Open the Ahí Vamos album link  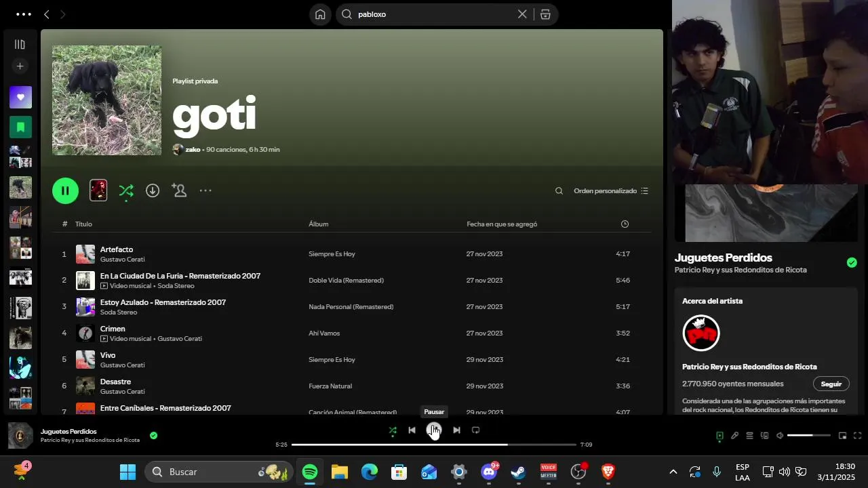[324, 333]
